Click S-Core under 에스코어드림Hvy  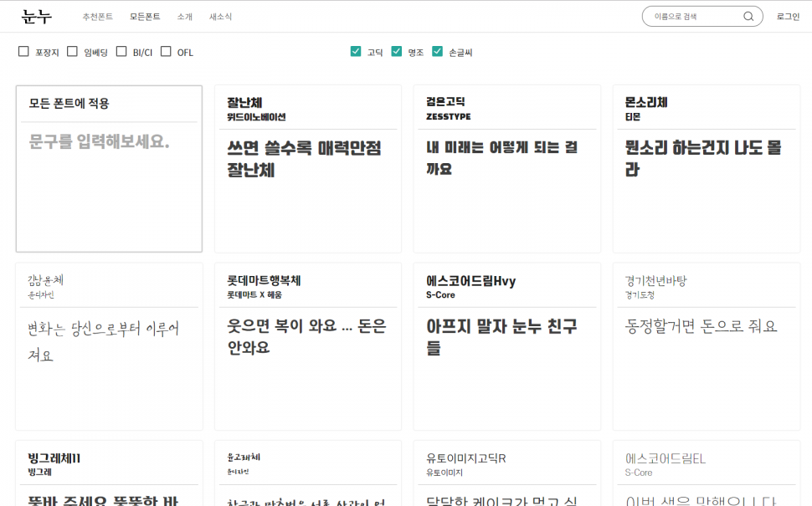point(440,295)
